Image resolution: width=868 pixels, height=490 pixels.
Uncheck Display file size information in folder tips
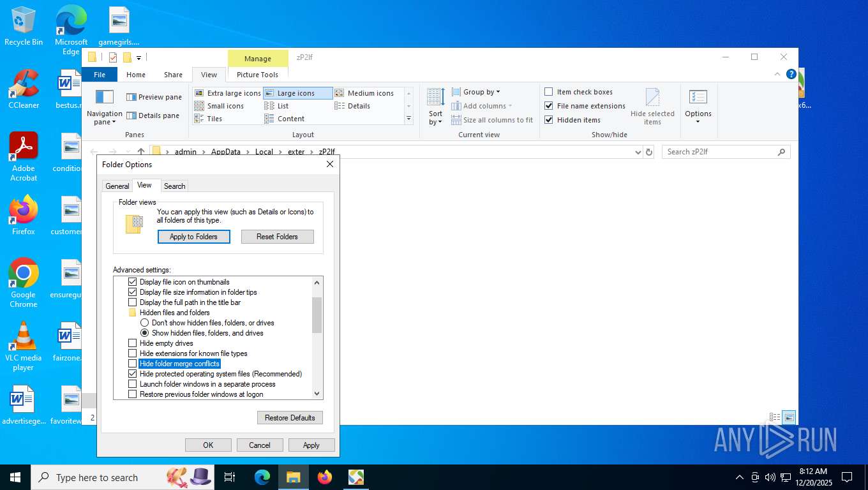(x=133, y=292)
